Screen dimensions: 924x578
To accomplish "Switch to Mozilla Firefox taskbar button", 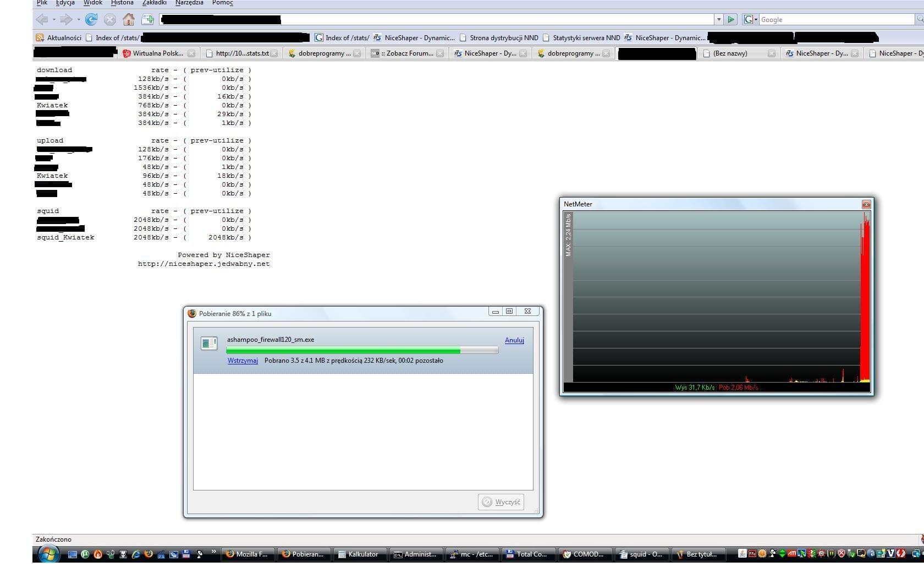I will click(248, 554).
